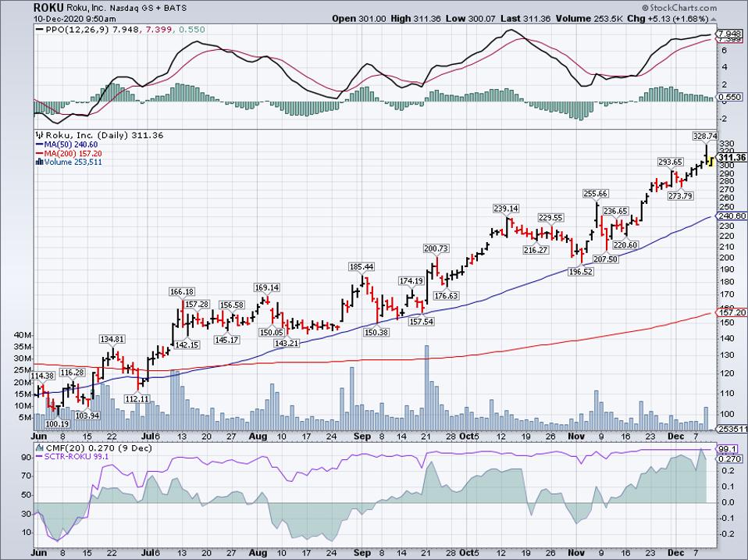Click the 220.60 price label
This screenshot has height=560, width=748.
(x=625, y=244)
